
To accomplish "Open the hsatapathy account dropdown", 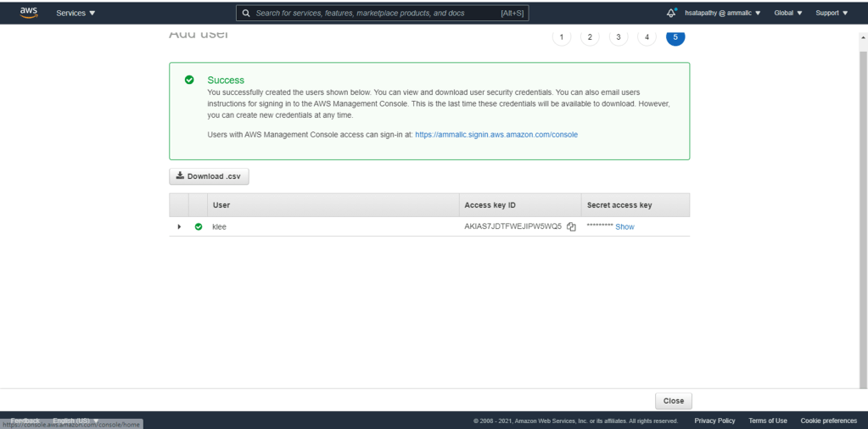I will (722, 14).
